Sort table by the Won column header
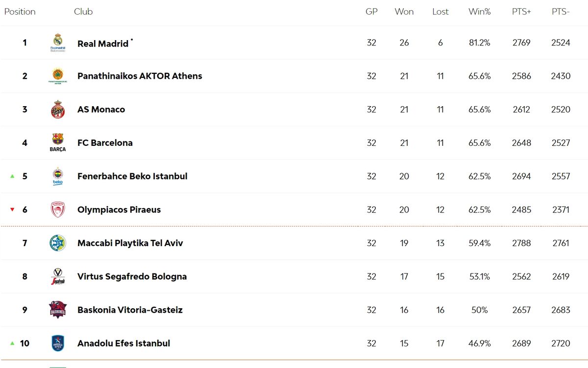 click(x=404, y=12)
